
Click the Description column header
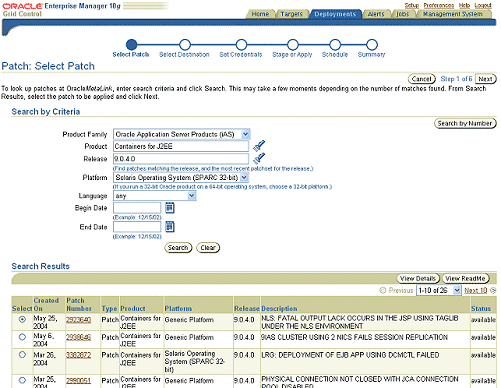(x=279, y=309)
